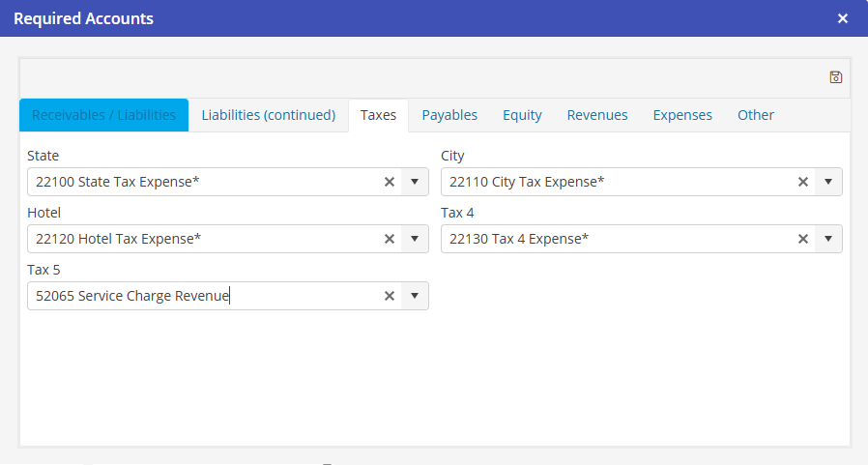This screenshot has width=868, height=465.
Task: Expand the Tax 5 account dropdown
Action: [415, 296]
